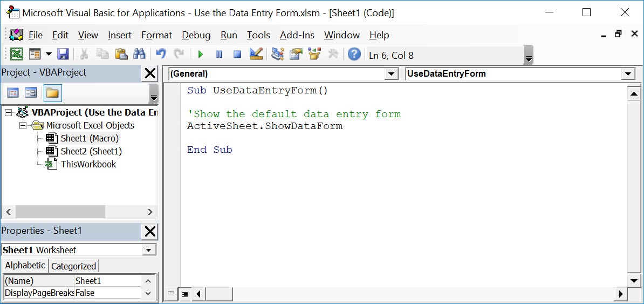644x304 pixels.
Task: Open the Insert menu
Action: [x=120, y=36]
